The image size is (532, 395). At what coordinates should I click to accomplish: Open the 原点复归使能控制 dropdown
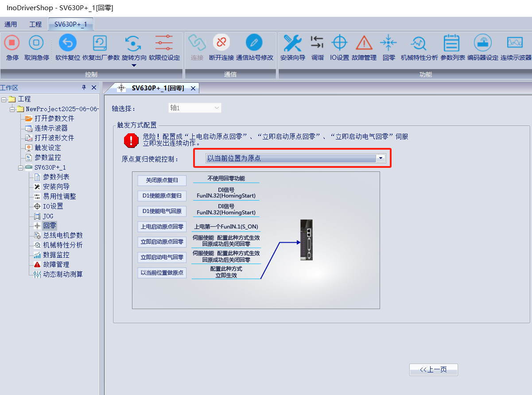click(x=380, y=158)
